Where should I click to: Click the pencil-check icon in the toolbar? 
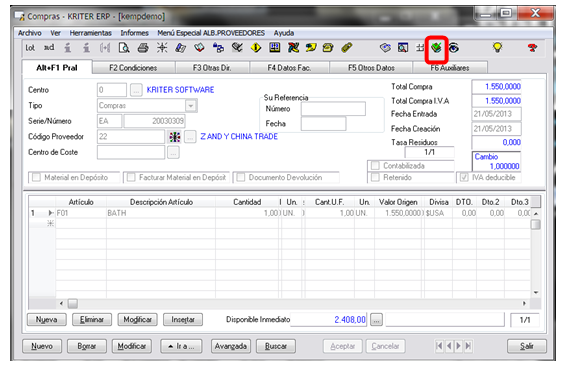tap(237, 48)
